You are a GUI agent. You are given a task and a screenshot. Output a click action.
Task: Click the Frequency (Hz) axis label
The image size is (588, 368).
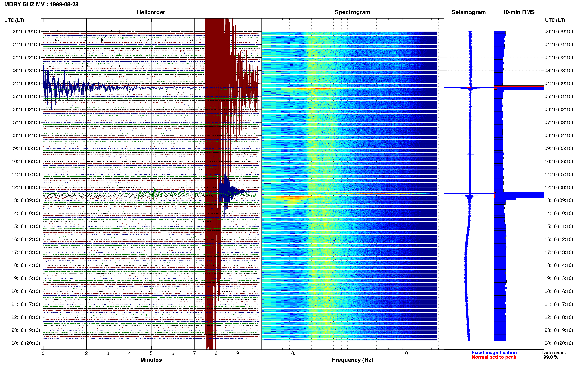point(352,360)
